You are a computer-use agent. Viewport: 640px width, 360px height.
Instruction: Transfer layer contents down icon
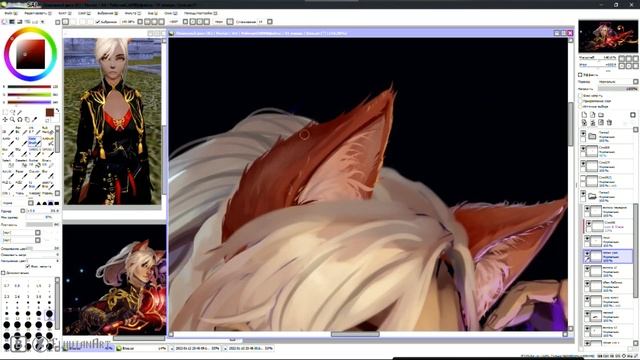pyautogui.click(x=584, y=122)
